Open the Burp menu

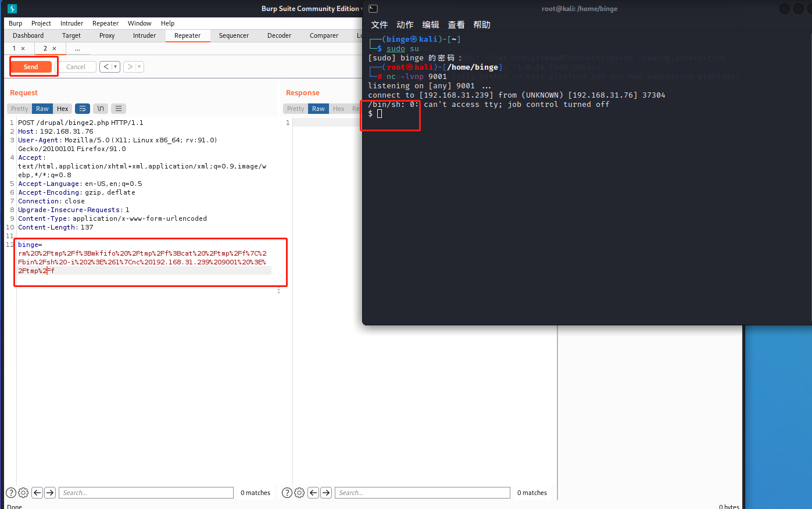coord(16,23)
